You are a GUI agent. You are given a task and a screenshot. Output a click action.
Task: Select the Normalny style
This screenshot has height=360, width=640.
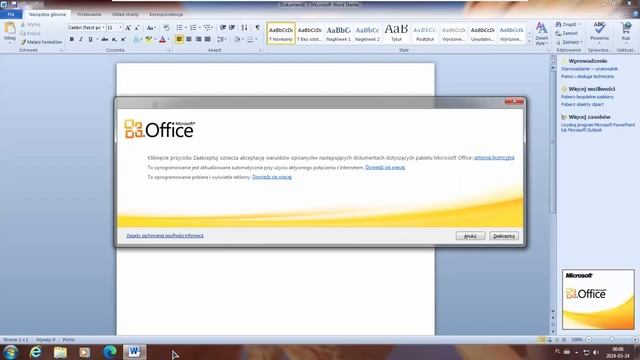coord(281,33)
